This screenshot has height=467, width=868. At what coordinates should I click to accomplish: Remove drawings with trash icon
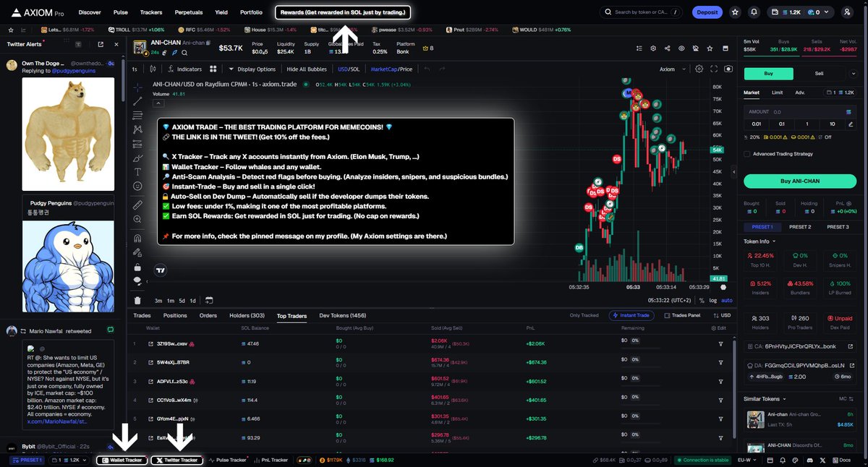[137, 300]
